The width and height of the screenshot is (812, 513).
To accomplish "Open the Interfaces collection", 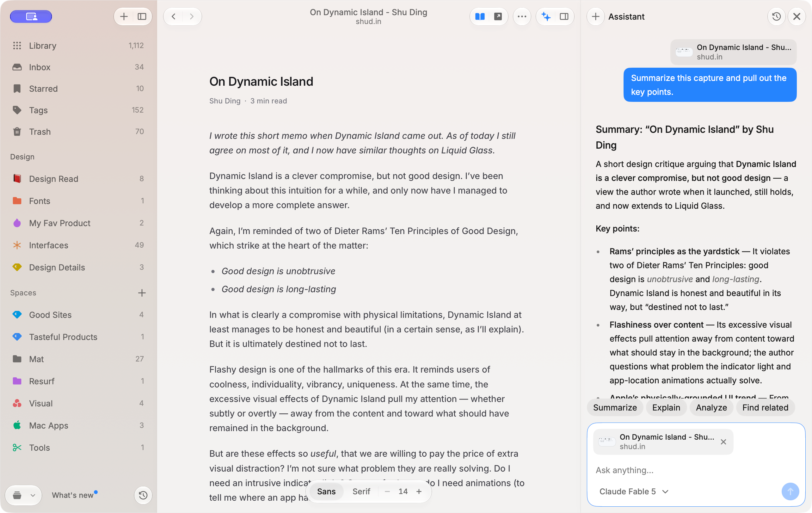I will pos(78,245).
